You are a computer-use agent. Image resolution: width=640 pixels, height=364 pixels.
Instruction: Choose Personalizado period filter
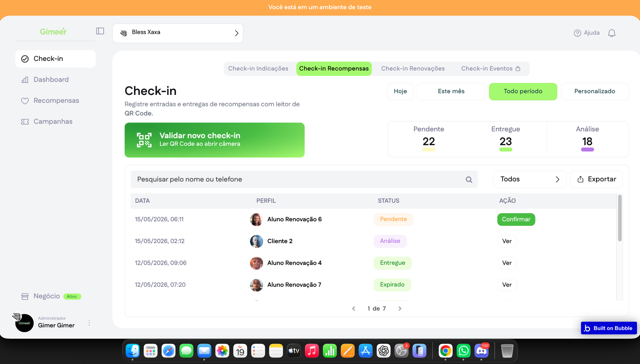[x=595, y=92]
